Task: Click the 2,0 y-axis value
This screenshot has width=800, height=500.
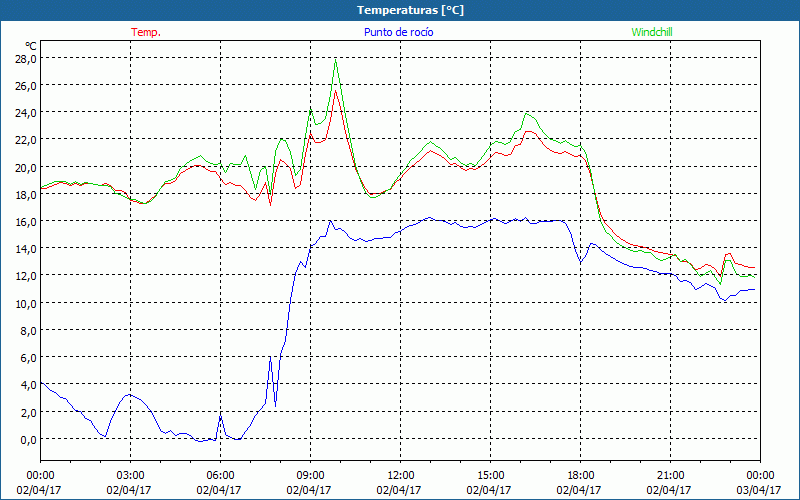Action: 28,412
